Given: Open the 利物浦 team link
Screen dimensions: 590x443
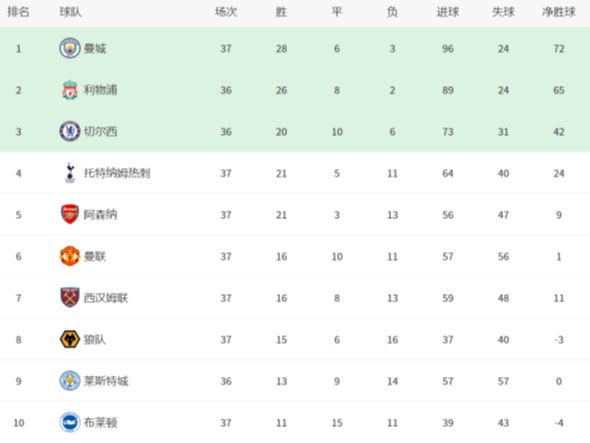Looking at the screenshot, I should click(100, 90).
